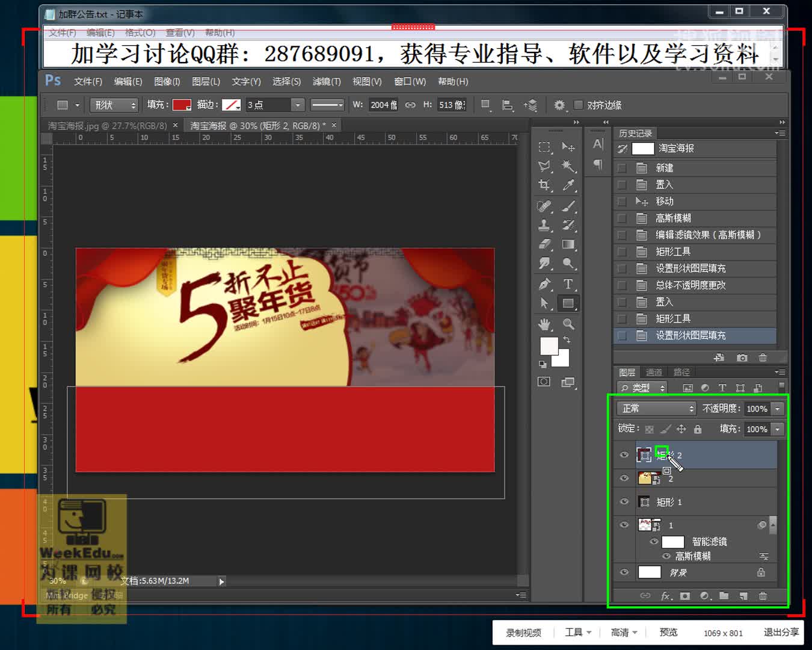812x650 pixels.
Task: Switch to 路径 paths tab
Action: [681, 373]
